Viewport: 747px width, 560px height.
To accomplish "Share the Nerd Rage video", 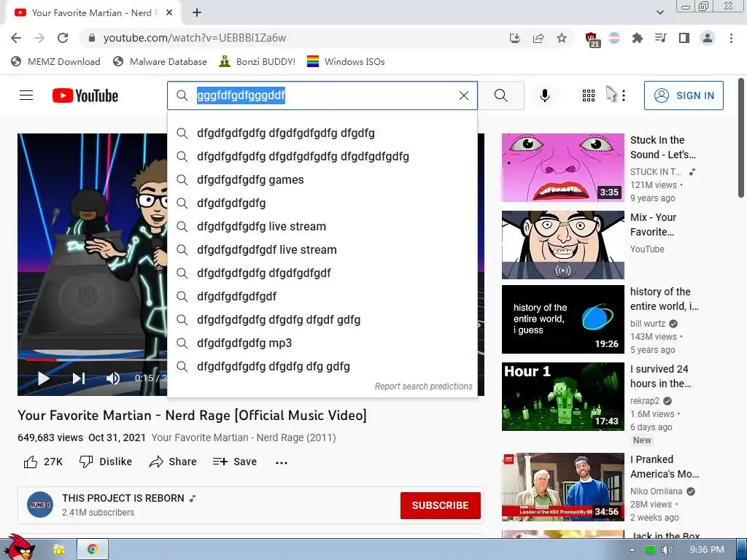I will [172, 462].
